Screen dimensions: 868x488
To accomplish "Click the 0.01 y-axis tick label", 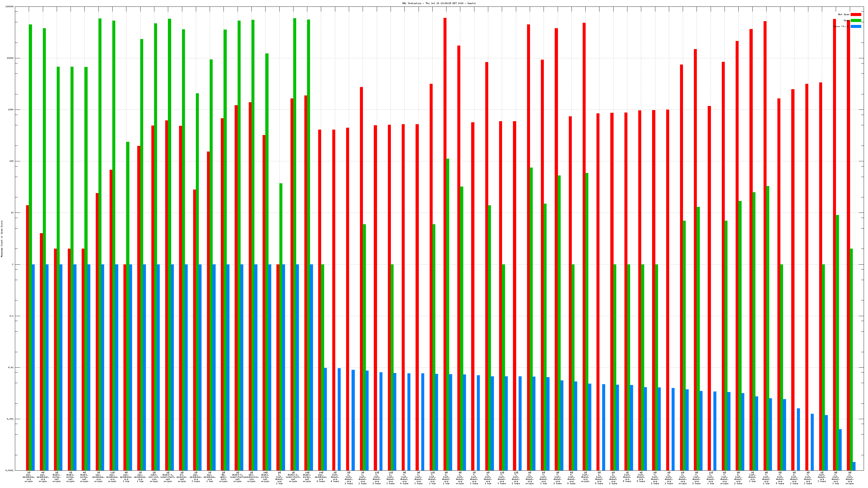I will point(11,367).
